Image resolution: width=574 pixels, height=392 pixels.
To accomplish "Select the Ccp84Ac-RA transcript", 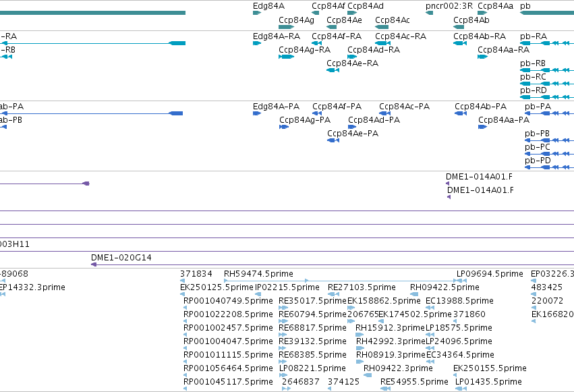I will point(383,43).
